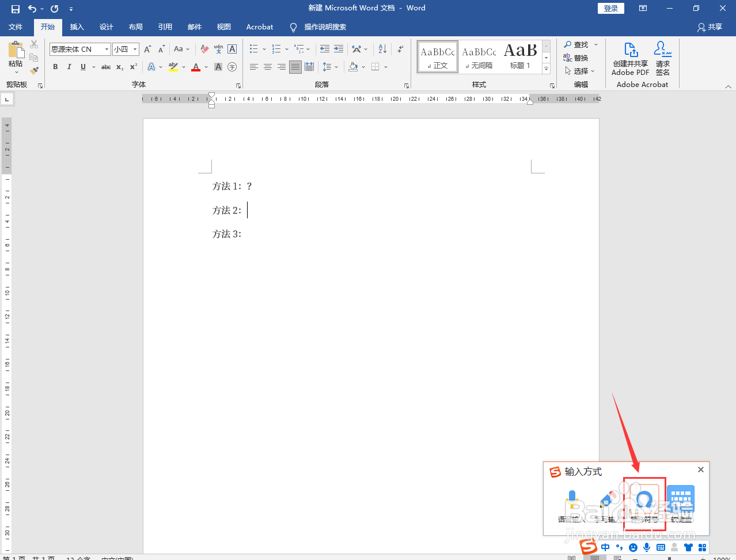
Task: Center align the paragraph
Action: 267,67
